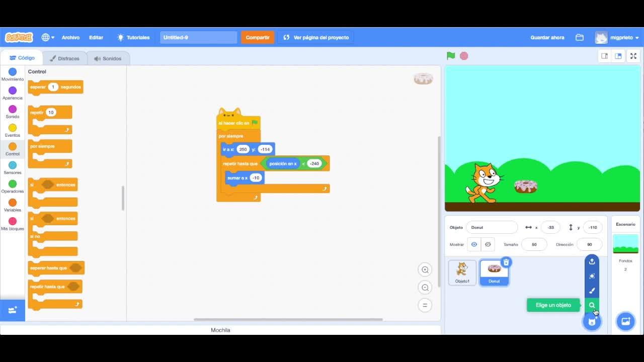This screenshot has width=644, height=362.
Task: Open the migprieto account menu
Action: [x=617, y=37]
